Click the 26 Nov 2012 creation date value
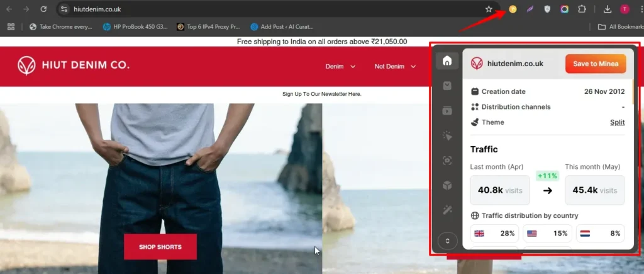The width and height of the screenshot is (644, 274). pos(604,91)
